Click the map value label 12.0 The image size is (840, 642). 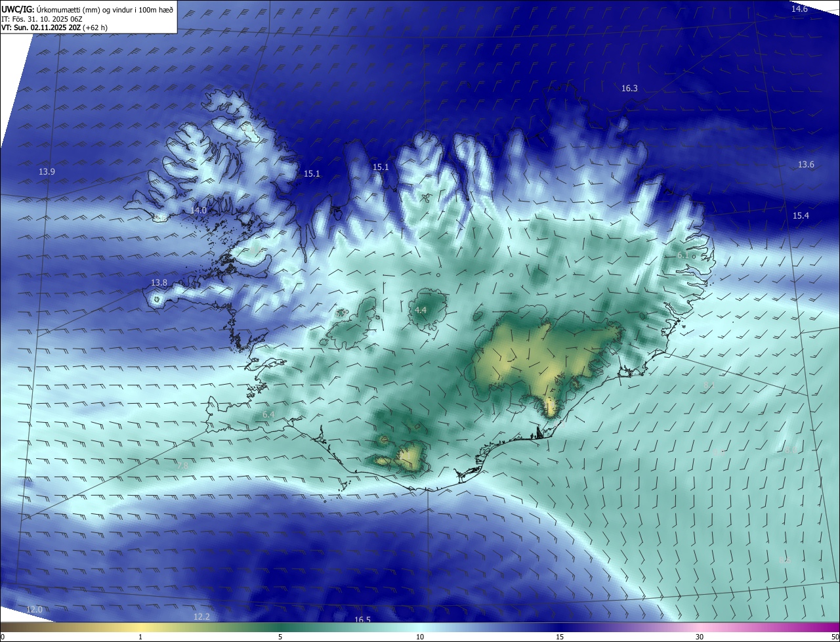tap(34, 610)
